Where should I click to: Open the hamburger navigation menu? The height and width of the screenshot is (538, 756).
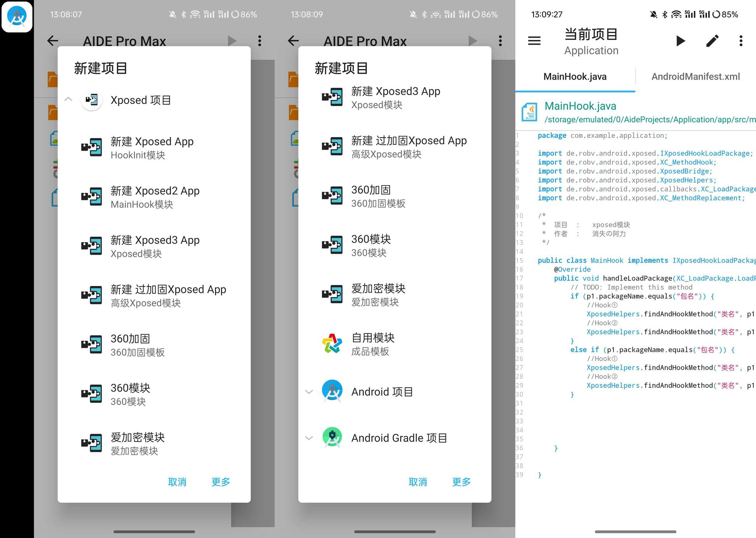click(x=534, y=41)
